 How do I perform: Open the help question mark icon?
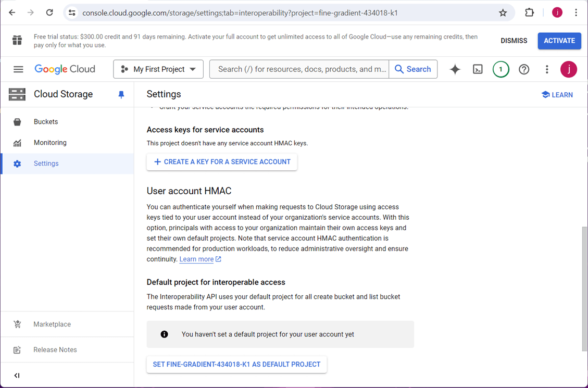click(x=524, y=69)
